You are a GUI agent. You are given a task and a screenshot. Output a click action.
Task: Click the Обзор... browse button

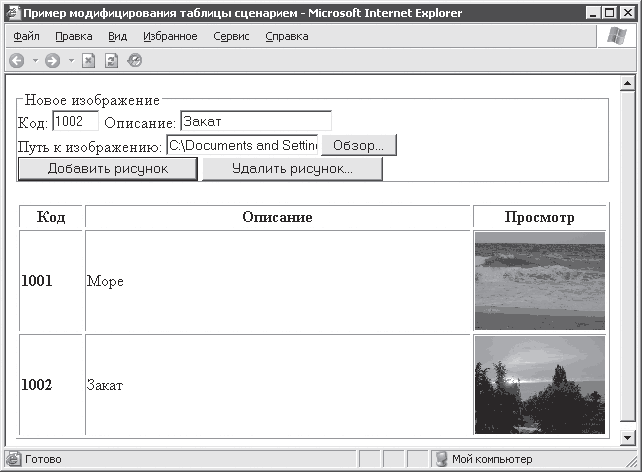(x=358, y=145)
